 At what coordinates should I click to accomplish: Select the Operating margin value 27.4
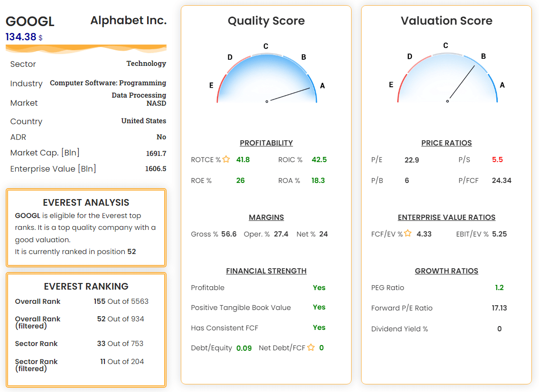[x=281, y=234]
